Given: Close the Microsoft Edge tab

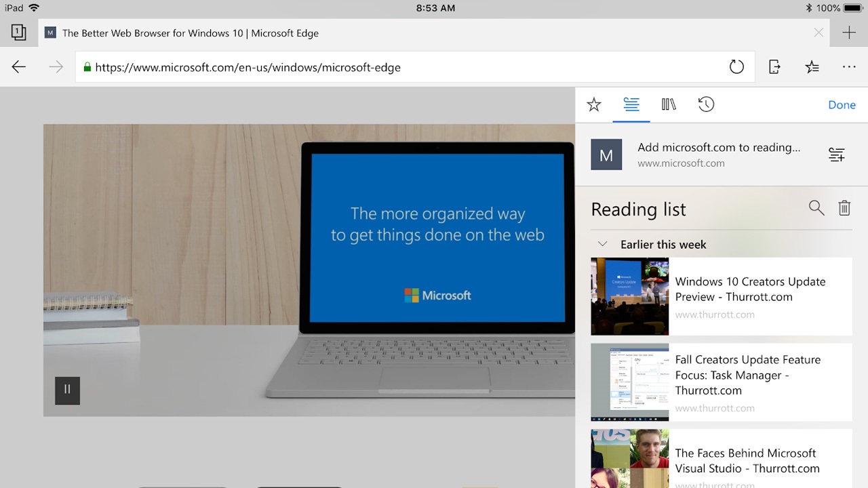Looking at the screenshot, I should pos(818,33).
